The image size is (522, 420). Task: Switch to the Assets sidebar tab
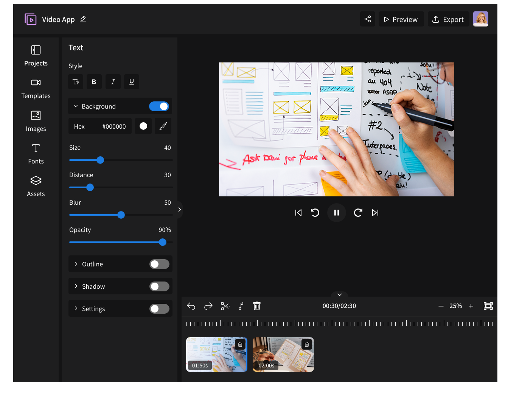pyautogui.click(x=36, y=186)
